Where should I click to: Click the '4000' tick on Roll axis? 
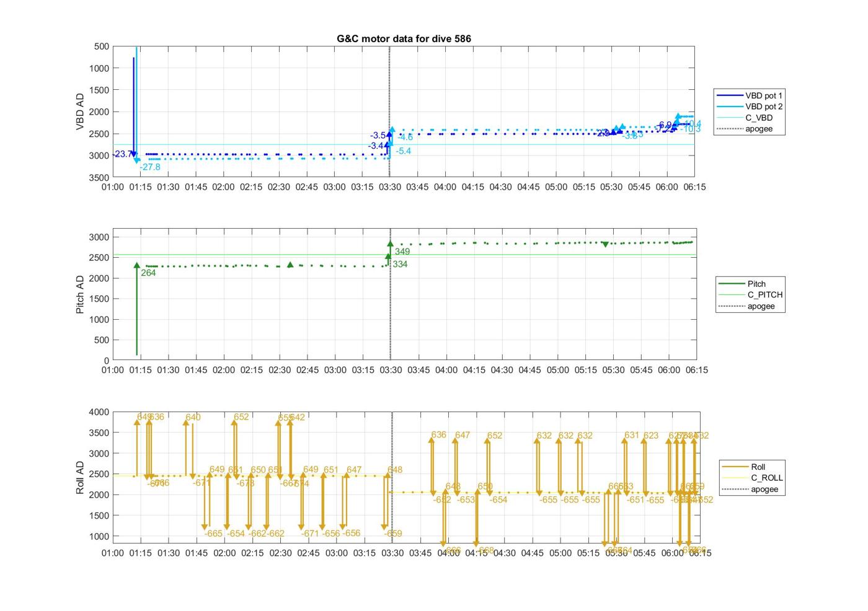coord(99,412)
